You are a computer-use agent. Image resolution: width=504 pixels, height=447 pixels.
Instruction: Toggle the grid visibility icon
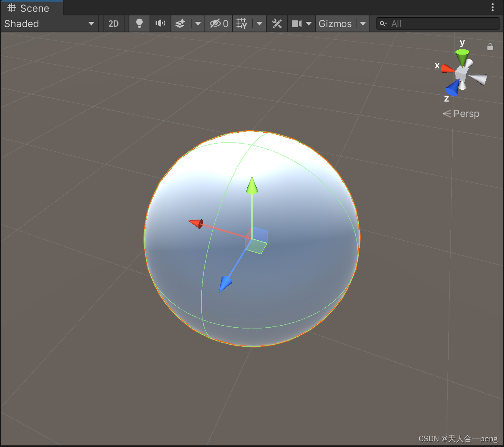tap(241, 23)
